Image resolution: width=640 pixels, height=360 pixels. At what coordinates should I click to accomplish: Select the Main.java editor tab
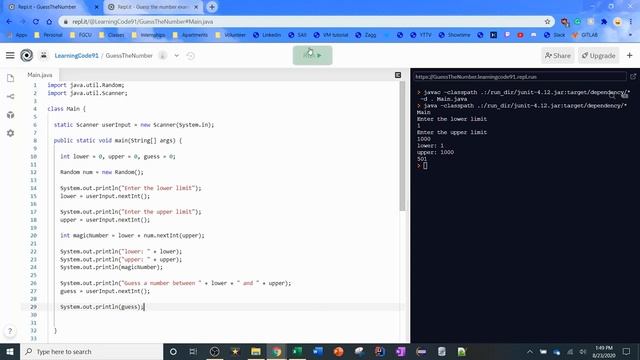click(40, 75)
